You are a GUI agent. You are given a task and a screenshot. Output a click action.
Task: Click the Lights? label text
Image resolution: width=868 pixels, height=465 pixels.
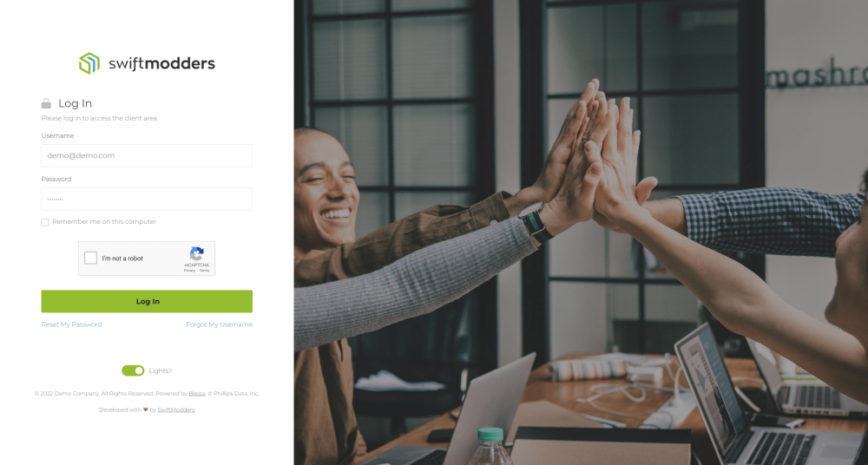pyautogui.click(x=161, y=371)
